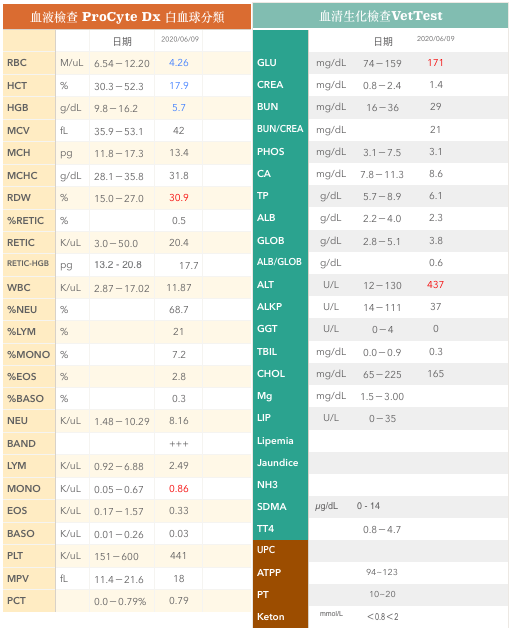Image resolution: width=513 pixels, height=628 pixels.
Task: Click the WBC value 11.87
Action: 179,288
